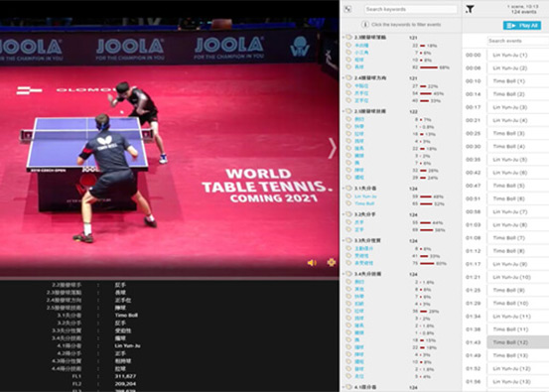Click the tag icon beside the Lin Yun-Ju keyword
This screenshot has width=549, height=392.
pyautogui.click(x=348, y=196)
